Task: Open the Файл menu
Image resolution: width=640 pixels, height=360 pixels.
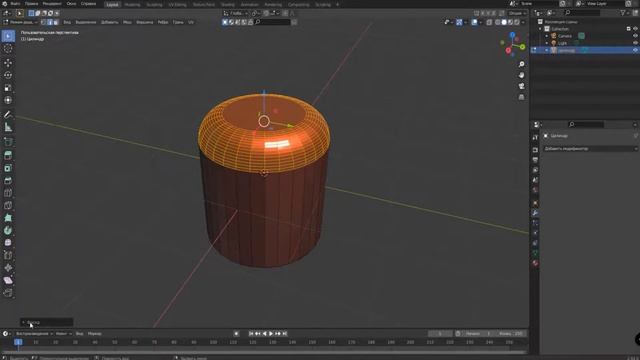Action: pyautogui.click(x=16, y=4)
